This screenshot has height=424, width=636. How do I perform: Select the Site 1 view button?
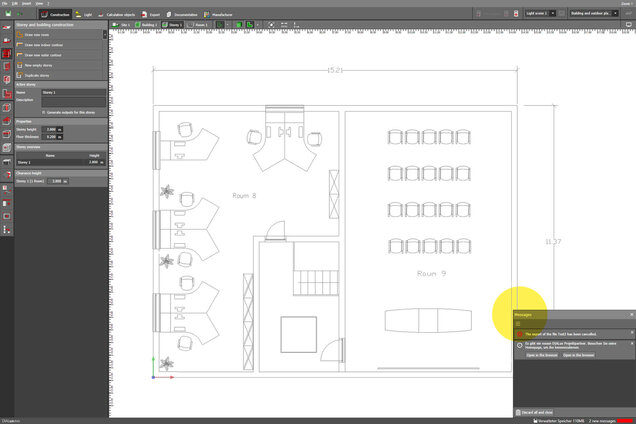point(122,24)
